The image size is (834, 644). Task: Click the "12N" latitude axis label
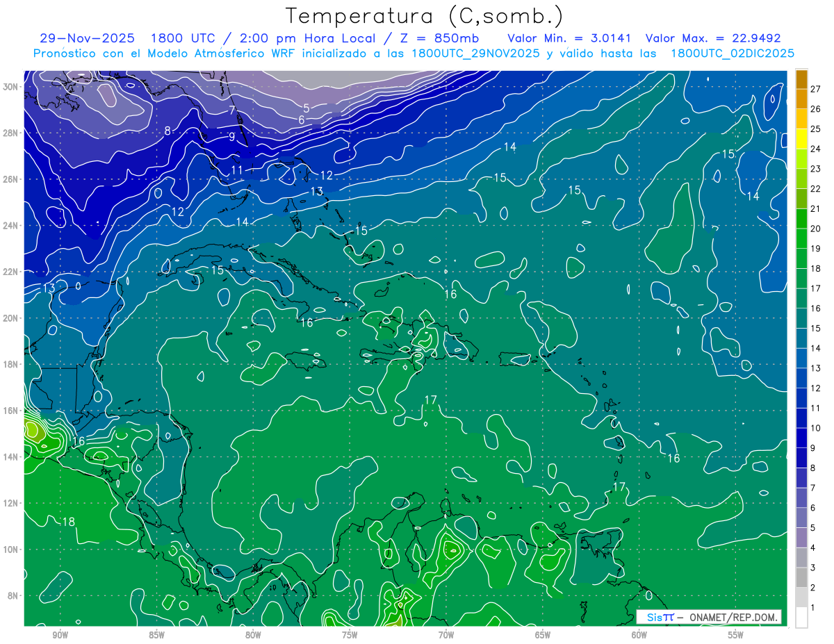coord(12,503)
